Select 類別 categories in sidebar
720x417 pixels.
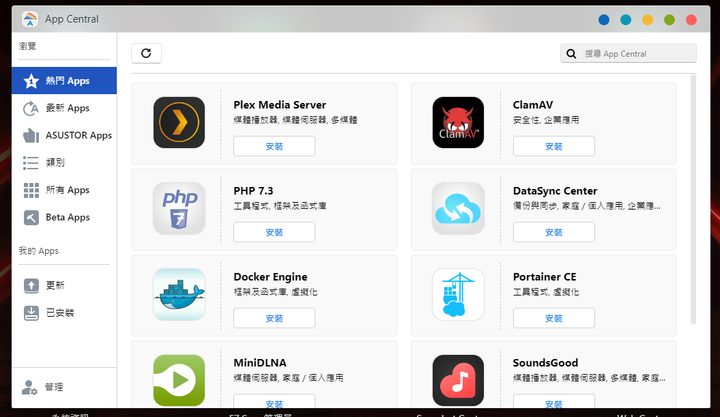(x=64, y=163)
